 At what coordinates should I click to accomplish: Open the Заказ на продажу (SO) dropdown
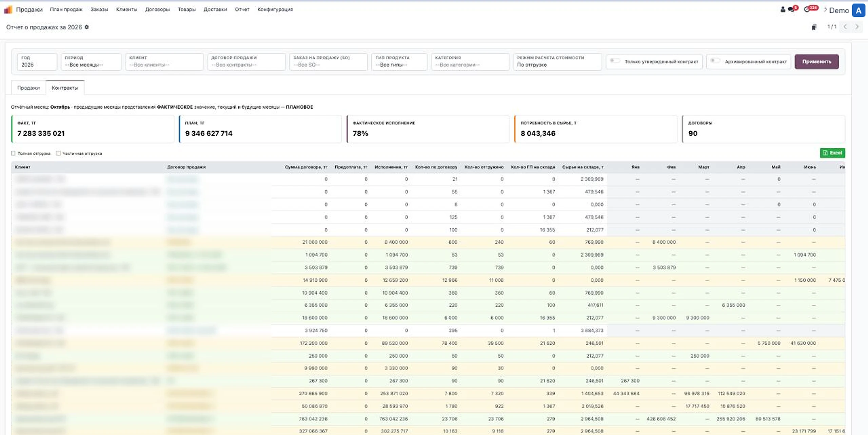[329, 62]
